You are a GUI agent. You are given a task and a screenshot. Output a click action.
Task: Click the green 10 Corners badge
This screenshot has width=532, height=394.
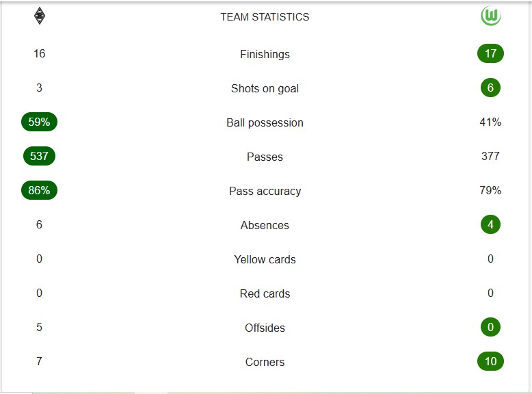(490, 361)
